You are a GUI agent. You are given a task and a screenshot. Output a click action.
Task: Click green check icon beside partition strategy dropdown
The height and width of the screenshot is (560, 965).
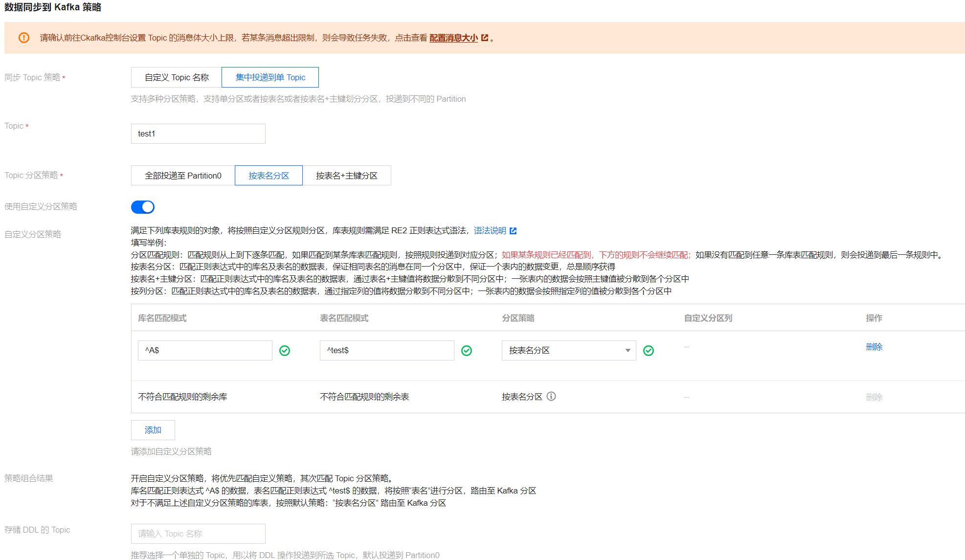[649, 351]
